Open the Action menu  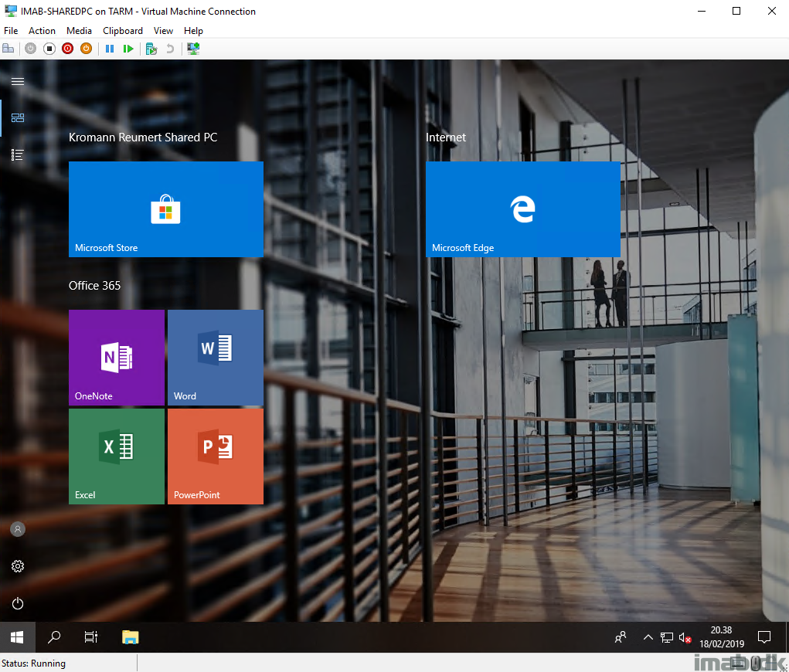tap(42, 31)
